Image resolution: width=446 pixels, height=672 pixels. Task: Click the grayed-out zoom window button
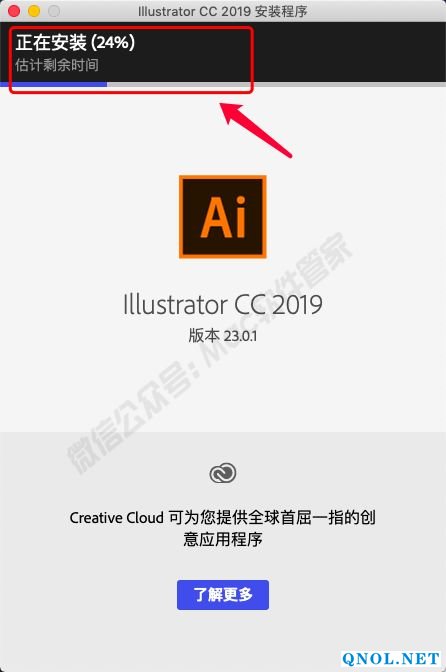[x=54, y=11]
